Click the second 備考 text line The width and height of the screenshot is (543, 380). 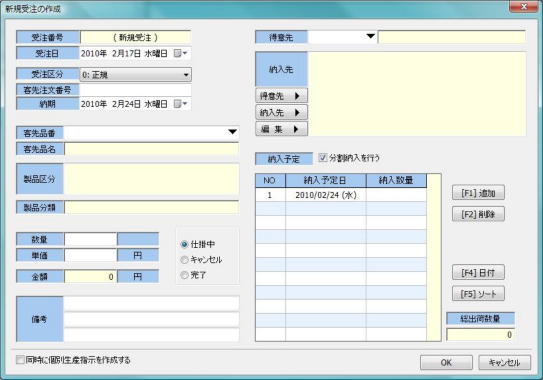(151, 319)
